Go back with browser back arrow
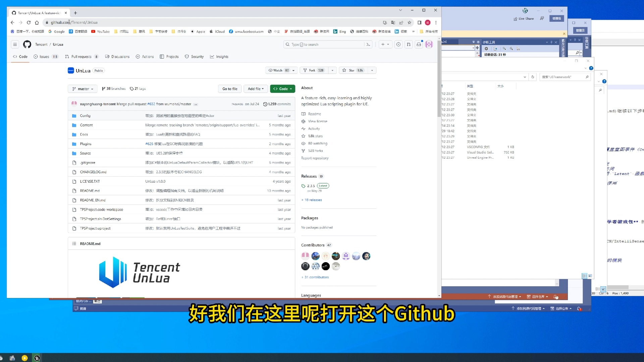Image resolution: width=644 pixels, height=362 pixels. pyautogui.click(x=12, y=22)
